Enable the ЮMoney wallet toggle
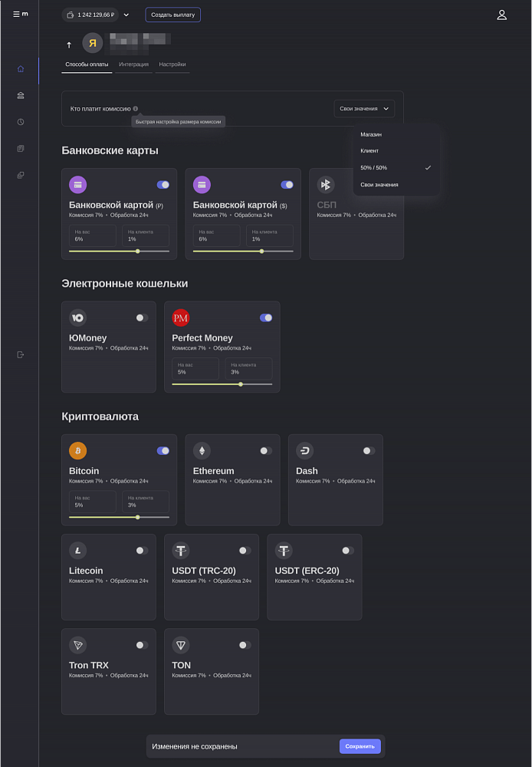 pos(142,318)
